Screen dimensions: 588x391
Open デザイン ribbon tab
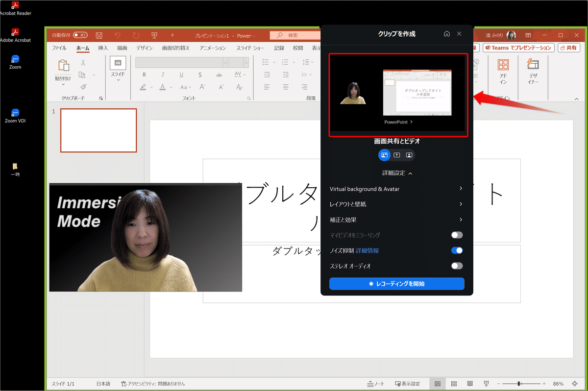[144, 48]
